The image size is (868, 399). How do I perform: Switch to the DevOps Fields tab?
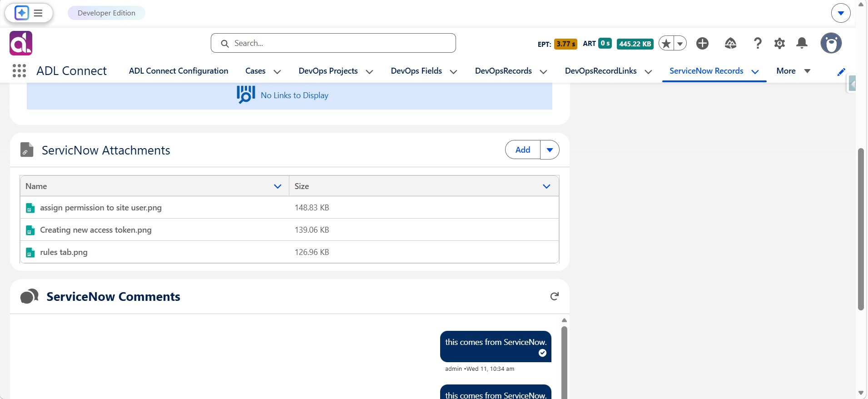pos(416,71)
